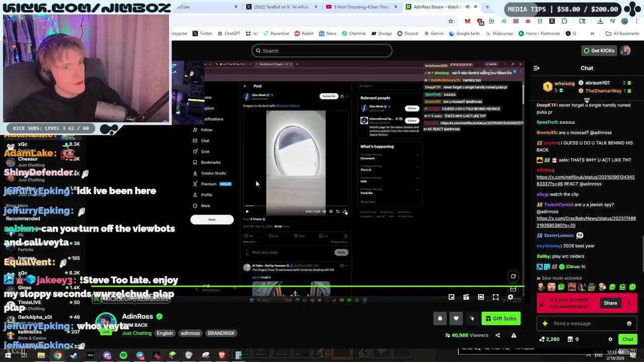Select the BRANDRISK stream tag
644x362 pixels.
tap(221, 333)
